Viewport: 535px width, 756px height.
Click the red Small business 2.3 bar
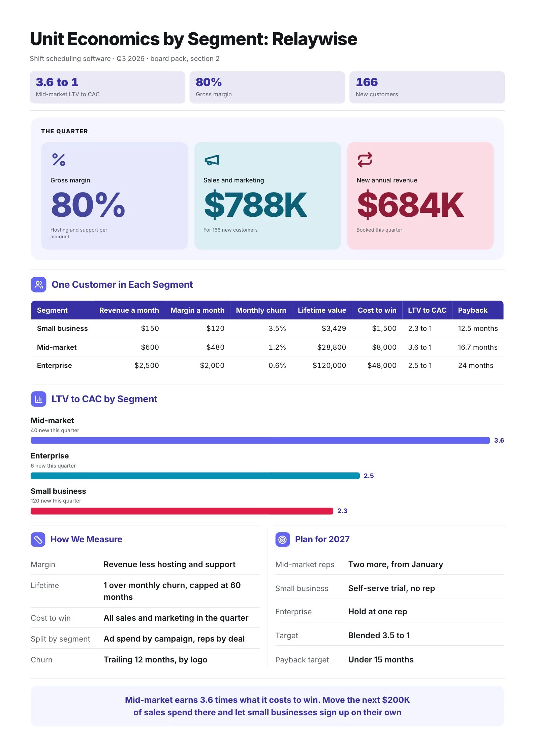coord(182,511)
